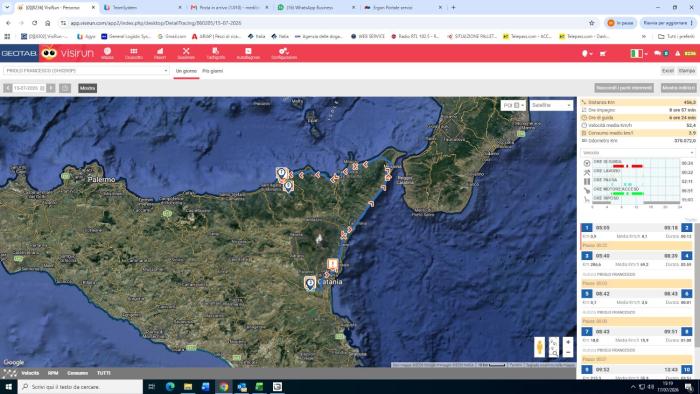Click the Street View pegman icon
The height and width of the screenshot is (394, 700).
click(x=539, y=347)
